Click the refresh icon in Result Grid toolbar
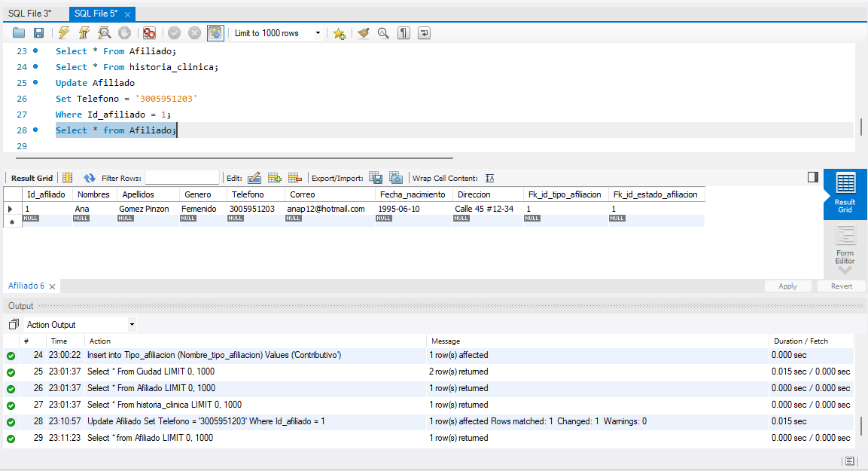This screenshot has height=471, width=868. pyautogui.click(x=90, y=179)
